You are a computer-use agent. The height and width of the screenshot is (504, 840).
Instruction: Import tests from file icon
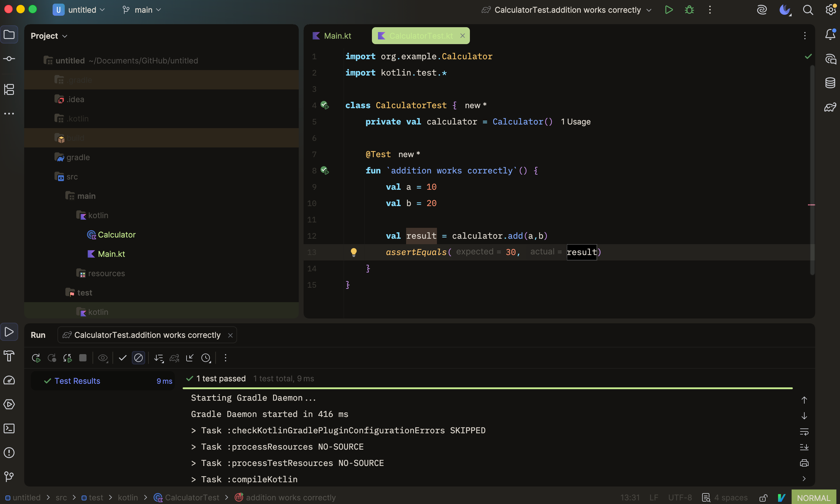[x=190, y=358]
